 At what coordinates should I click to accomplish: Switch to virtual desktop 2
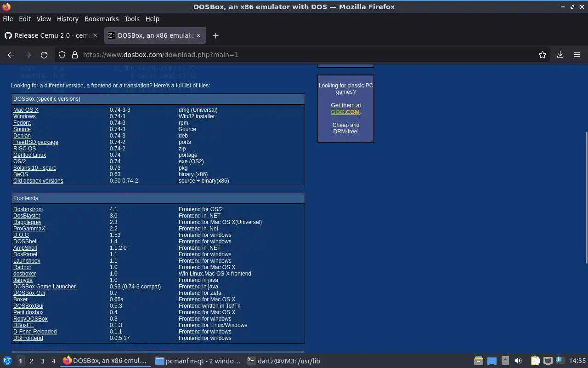[31, 361]
